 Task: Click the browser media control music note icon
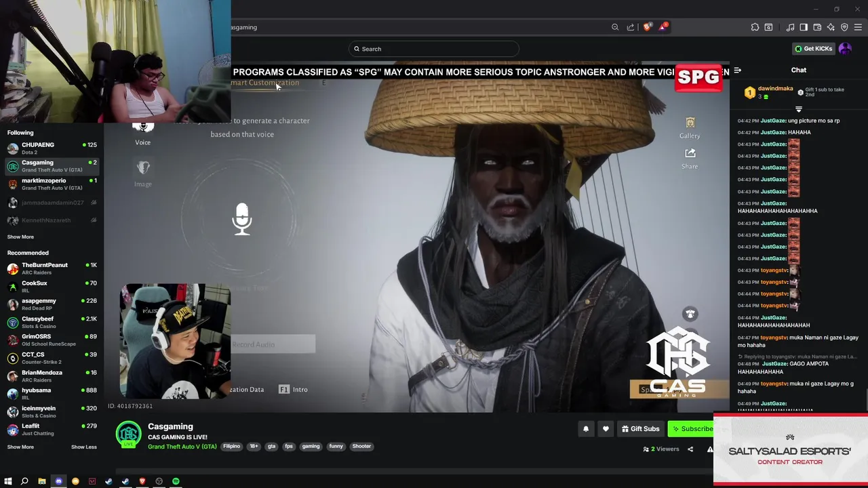(790, 27)
